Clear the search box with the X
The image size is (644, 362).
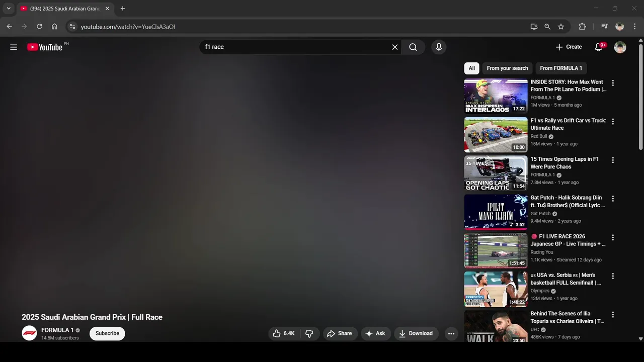point(395,47)
